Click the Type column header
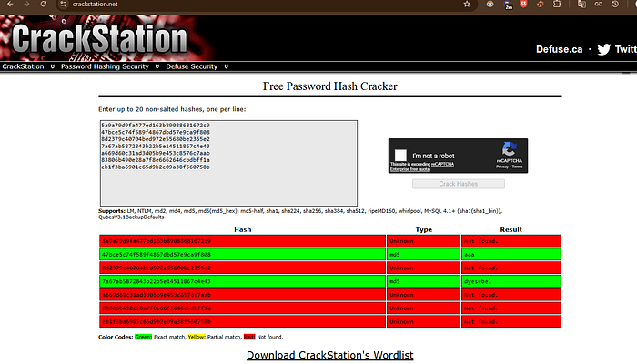637x364 pixels. (x=424, y=229)
